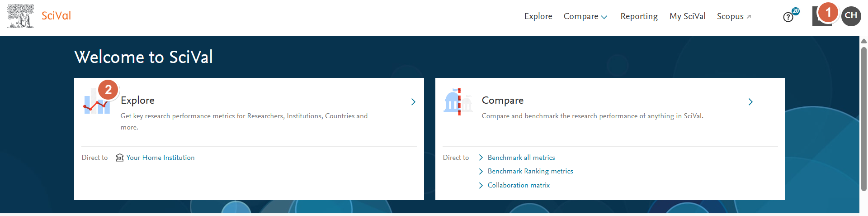The height and width of the screenshot is (216, 868).
Task: Click the Elsevier tree logo
Action: click(x=20, y=16)
